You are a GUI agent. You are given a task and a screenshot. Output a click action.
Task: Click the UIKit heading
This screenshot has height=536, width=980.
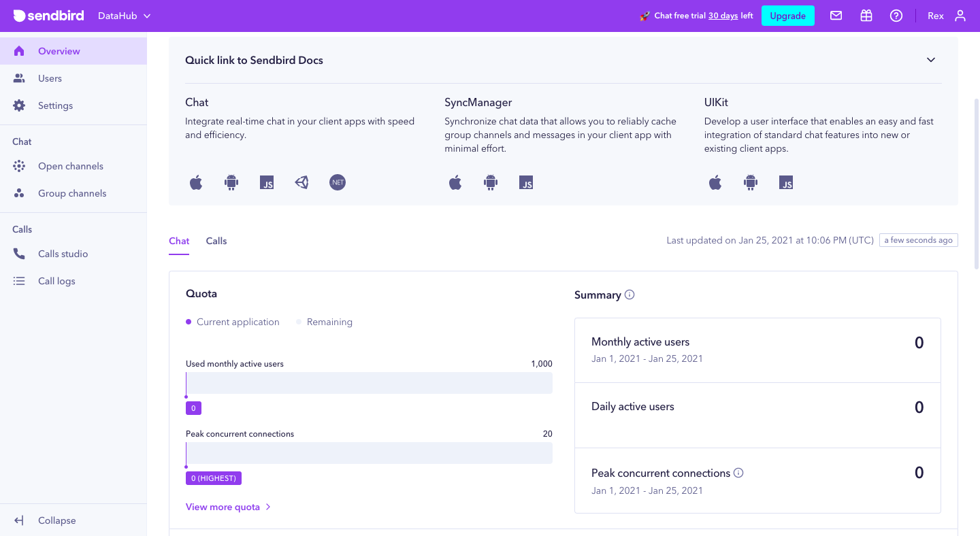point(716,102)
